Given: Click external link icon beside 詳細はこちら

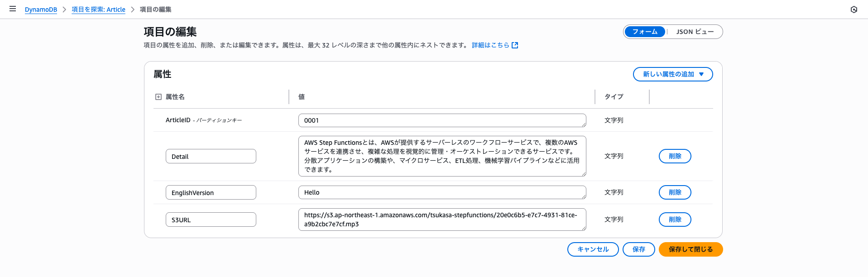Looking at the screenshot, I should [515, 45].
